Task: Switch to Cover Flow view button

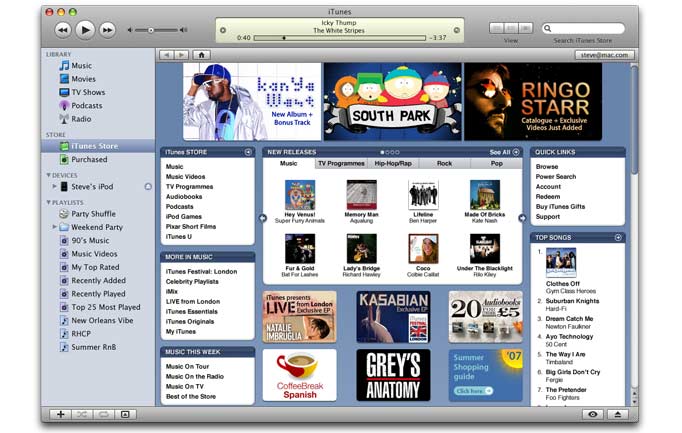Action: [525, 28]
